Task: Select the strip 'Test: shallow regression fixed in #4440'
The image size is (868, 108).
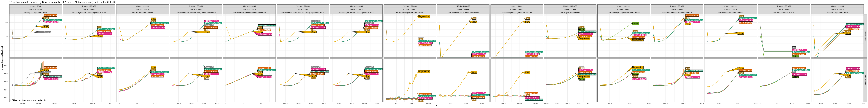Action: (410, 13)
